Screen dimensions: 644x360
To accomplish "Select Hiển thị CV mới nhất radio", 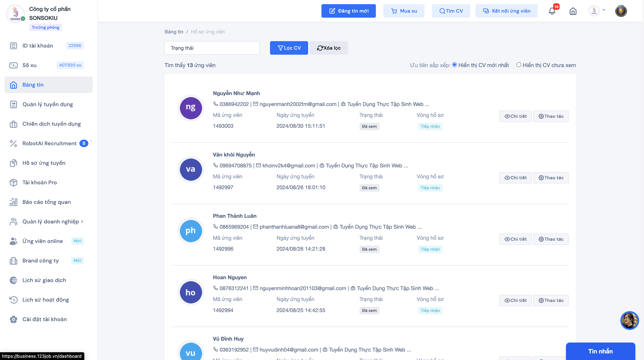I will (x=454, y=65).
